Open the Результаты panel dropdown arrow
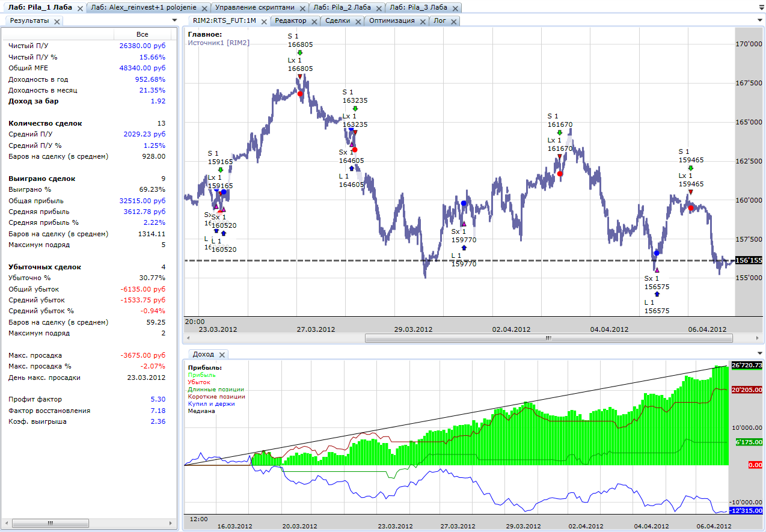766x532 pixels. click(x=174, y=20)
